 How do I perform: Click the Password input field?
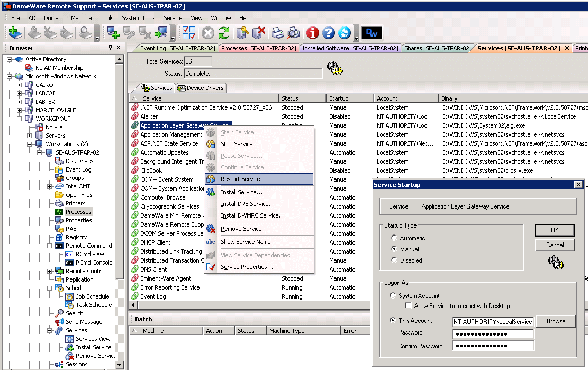point(493,334)
